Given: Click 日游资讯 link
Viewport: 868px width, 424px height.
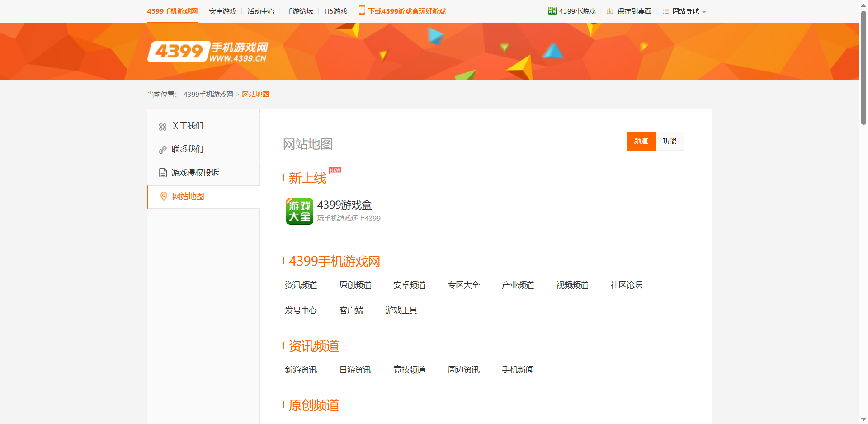Looking at the screenshot, I should pos(355,370).
